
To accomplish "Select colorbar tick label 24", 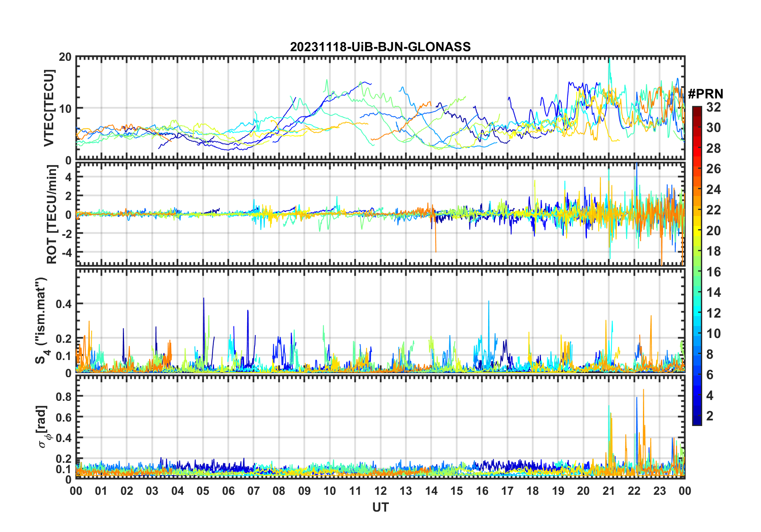I will click(x=713, y=190).
